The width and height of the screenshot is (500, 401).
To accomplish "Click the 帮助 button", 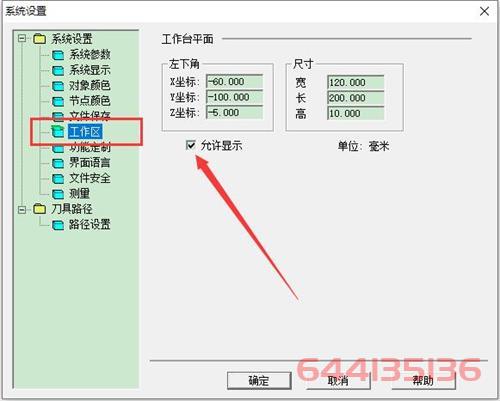I will (423, 380).
